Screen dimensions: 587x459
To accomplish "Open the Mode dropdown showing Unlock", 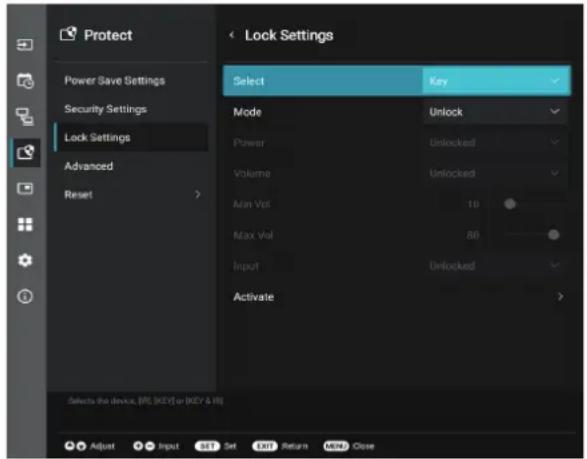I will [x=495, y=112].
